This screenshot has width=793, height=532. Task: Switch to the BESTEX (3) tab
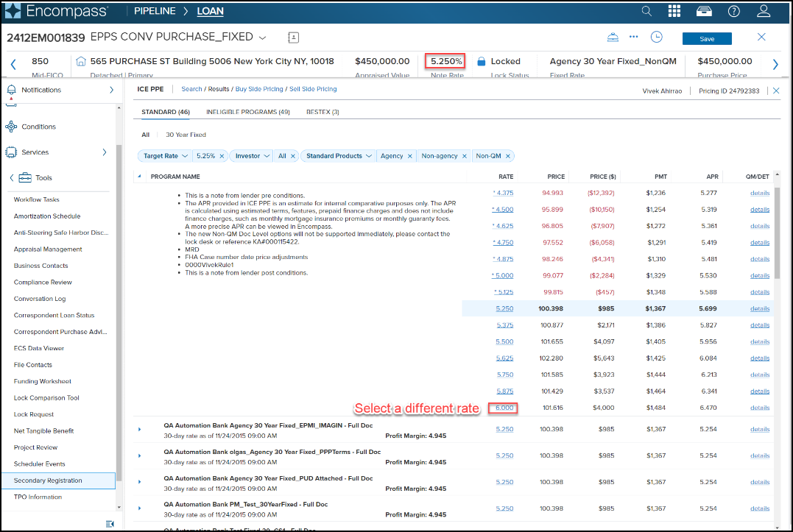[323, 112]
